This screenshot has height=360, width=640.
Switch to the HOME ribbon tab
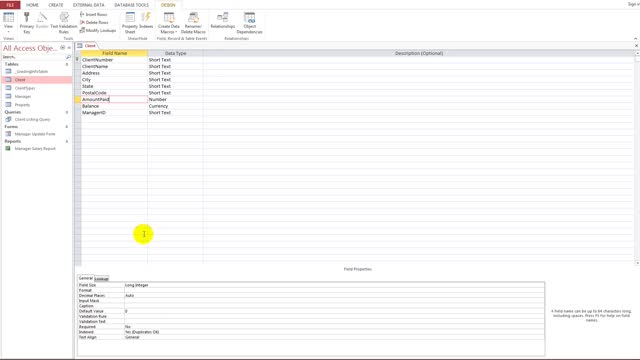tap(32, 5)
